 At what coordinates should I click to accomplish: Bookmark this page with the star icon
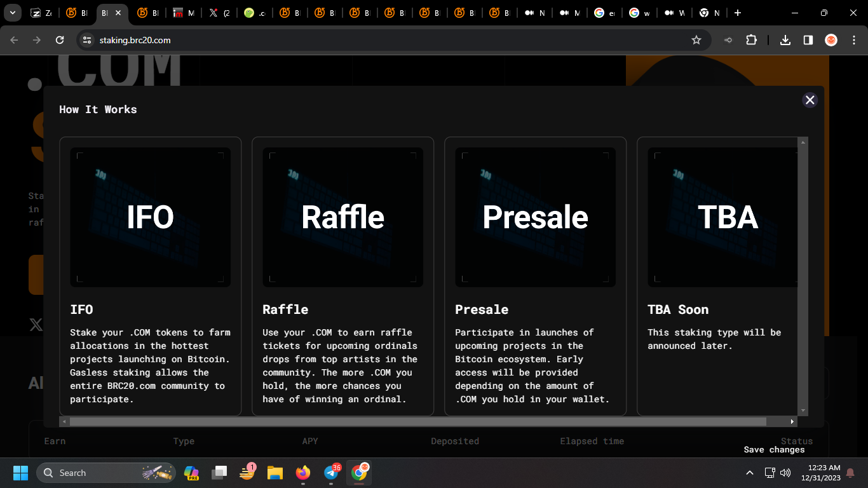(696, 40)
